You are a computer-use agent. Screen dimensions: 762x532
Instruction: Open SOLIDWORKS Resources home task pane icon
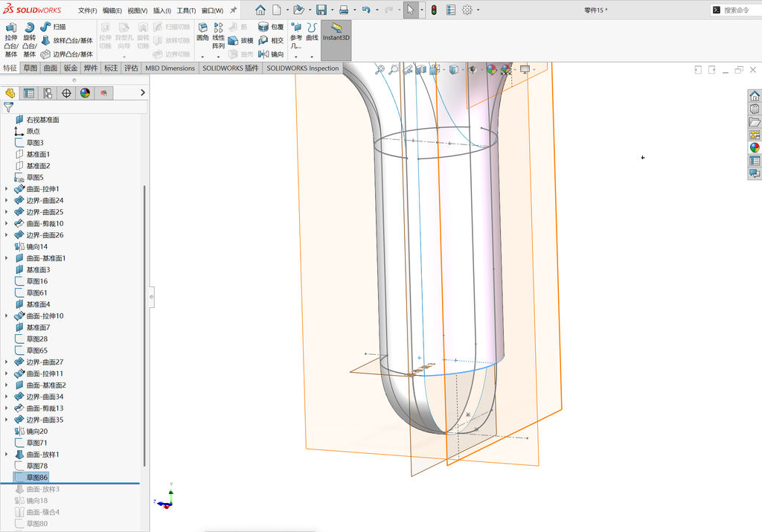point(755,95)
